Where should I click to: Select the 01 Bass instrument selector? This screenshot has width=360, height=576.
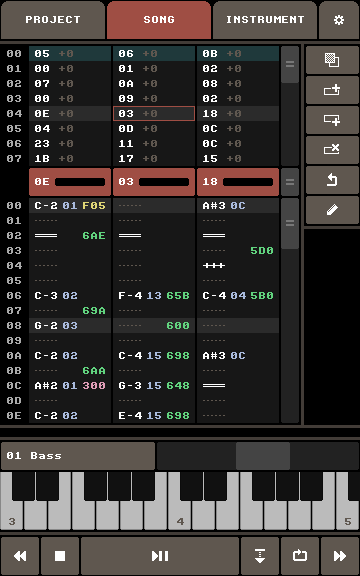point(78,456)
